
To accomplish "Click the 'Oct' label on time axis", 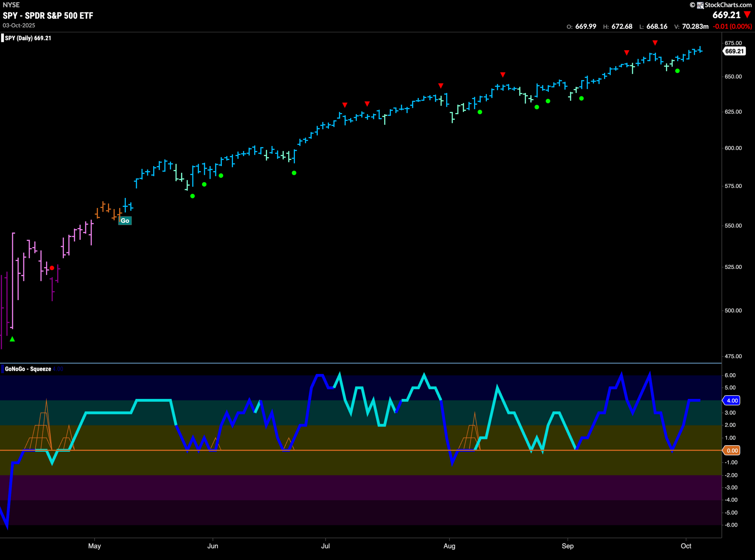I will [x=686, y=546].
